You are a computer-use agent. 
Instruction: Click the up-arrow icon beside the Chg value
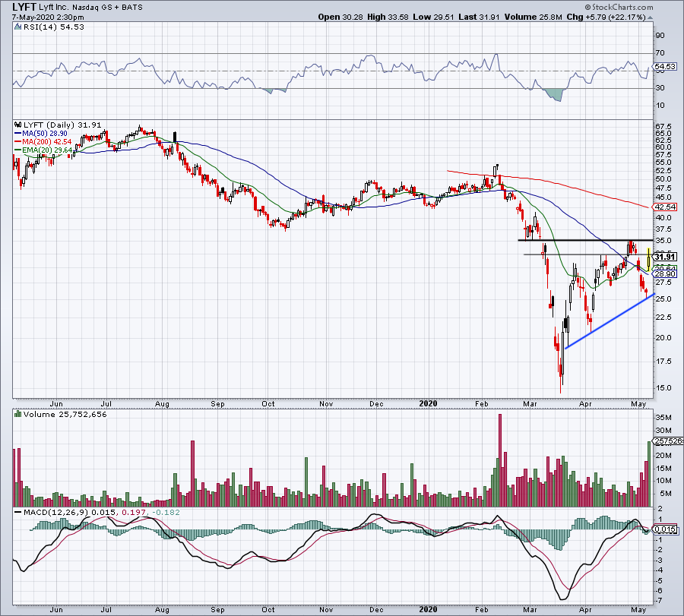pos(650,17)
